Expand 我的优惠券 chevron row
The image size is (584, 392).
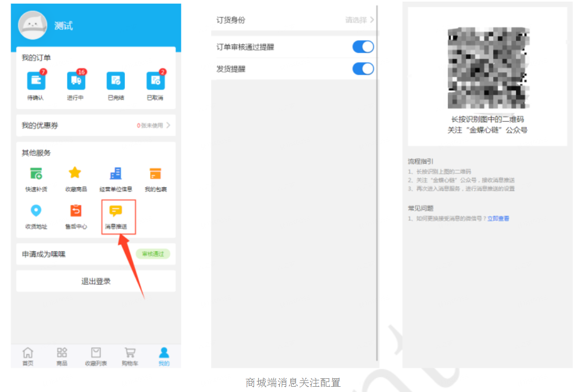[96, 125]
